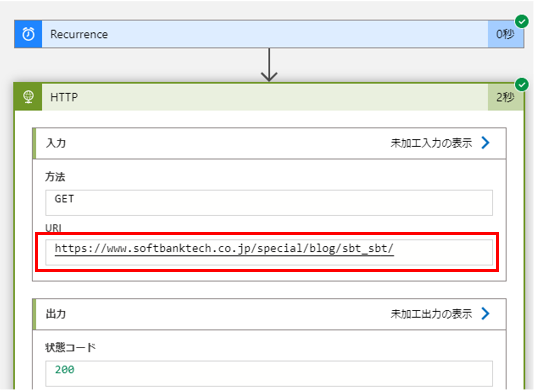Click the HTTP 2秒 duration label
This screenshot has width=534, height=390.
[x=505, y=97]
